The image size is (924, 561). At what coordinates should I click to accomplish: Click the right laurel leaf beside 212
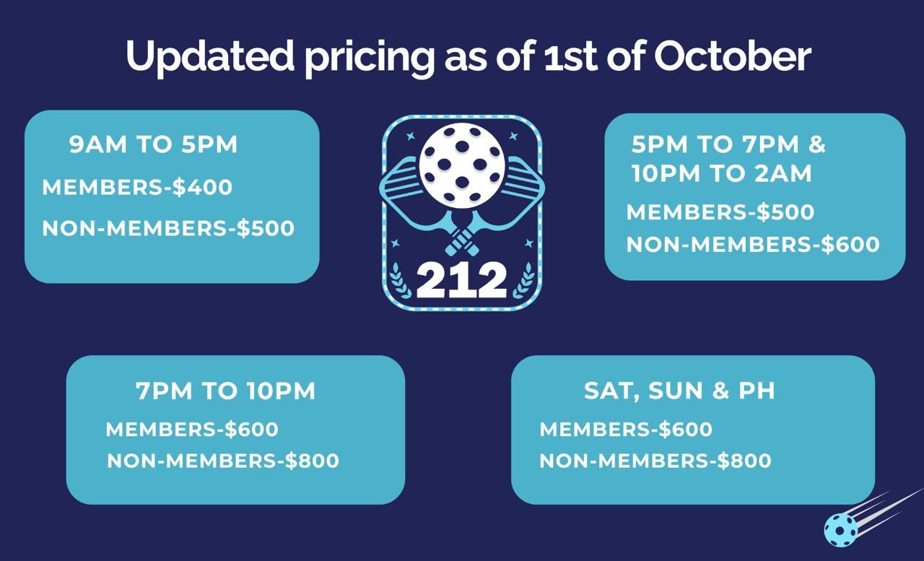pos(524,280)
